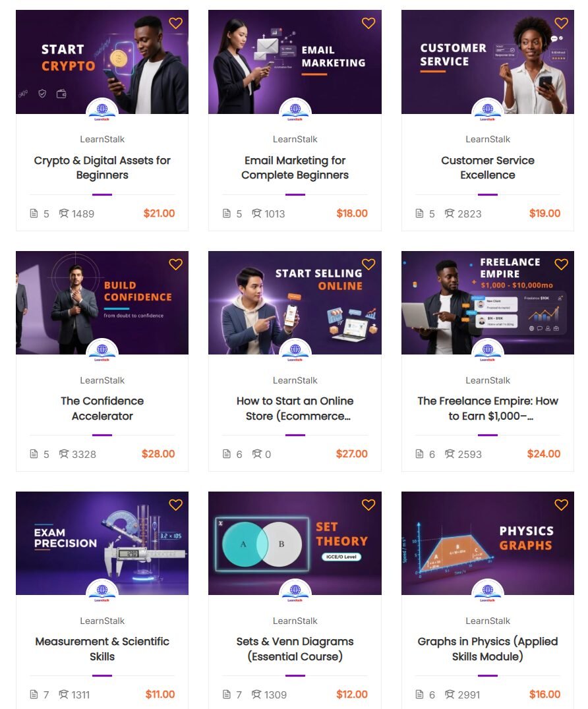Image resolution: width=588 pixels, height=709 pixels.
Task: Click the $21.00 price on Crypto course
Action: click(x=159, y=213)
